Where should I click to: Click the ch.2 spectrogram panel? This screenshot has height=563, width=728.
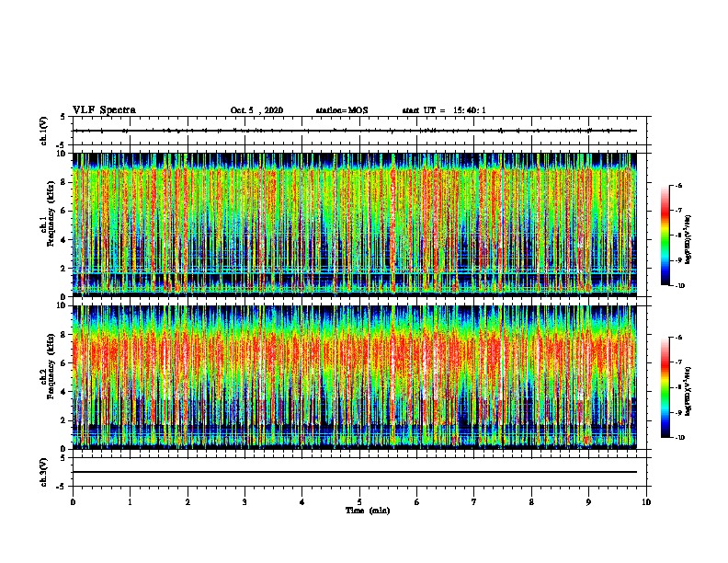[x=355, y=377]
